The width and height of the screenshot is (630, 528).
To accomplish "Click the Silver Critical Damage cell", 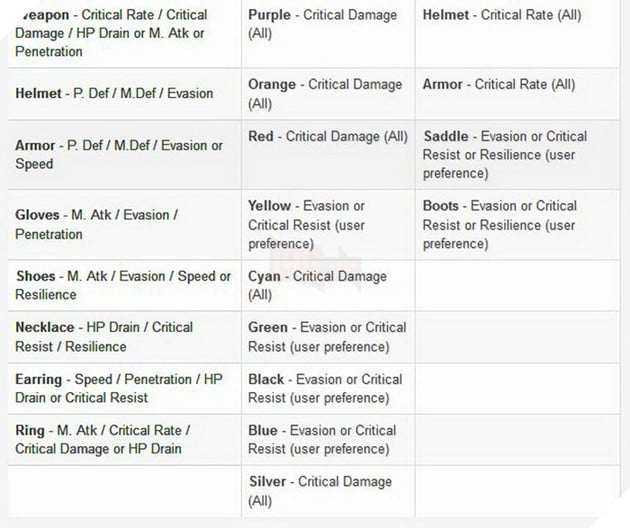I will (328, 491).
